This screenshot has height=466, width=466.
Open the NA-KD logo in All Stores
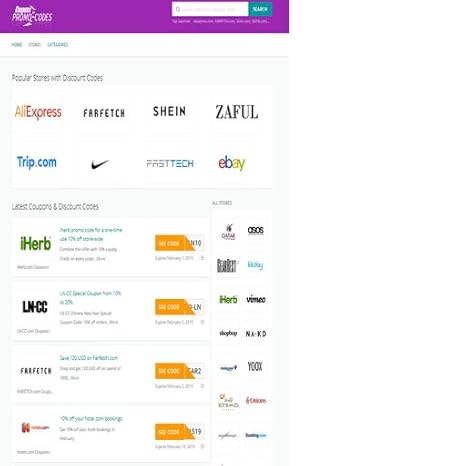click(x=256, y=334)
